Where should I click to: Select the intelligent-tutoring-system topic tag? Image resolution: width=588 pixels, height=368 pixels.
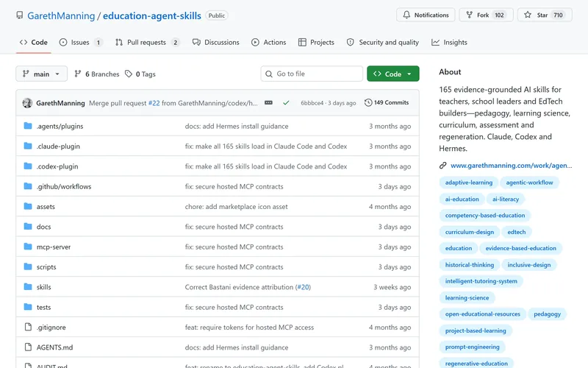481,281
